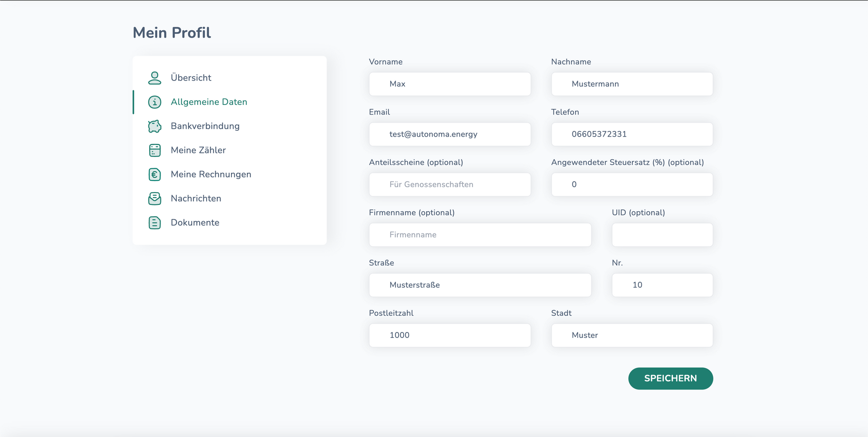868x437 pixels.
Task: Focus the Postleitzahl field 1000
Action: tap(450, 335)
